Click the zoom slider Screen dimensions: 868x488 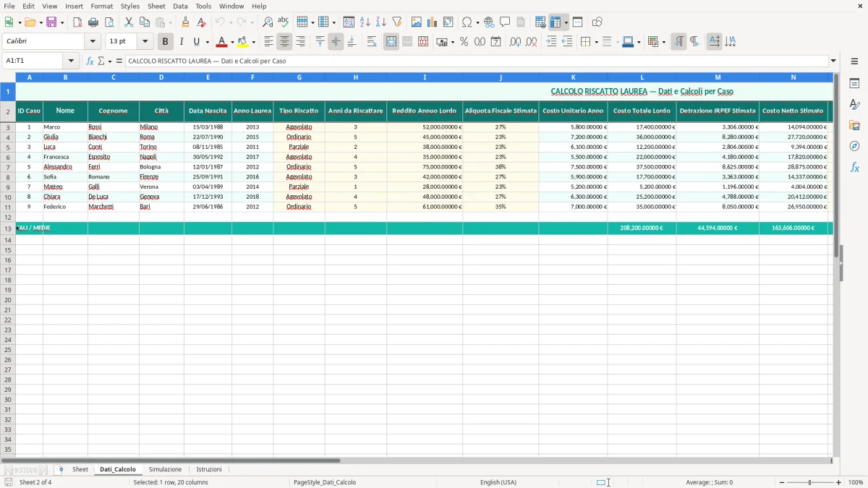tap(809, 482)
